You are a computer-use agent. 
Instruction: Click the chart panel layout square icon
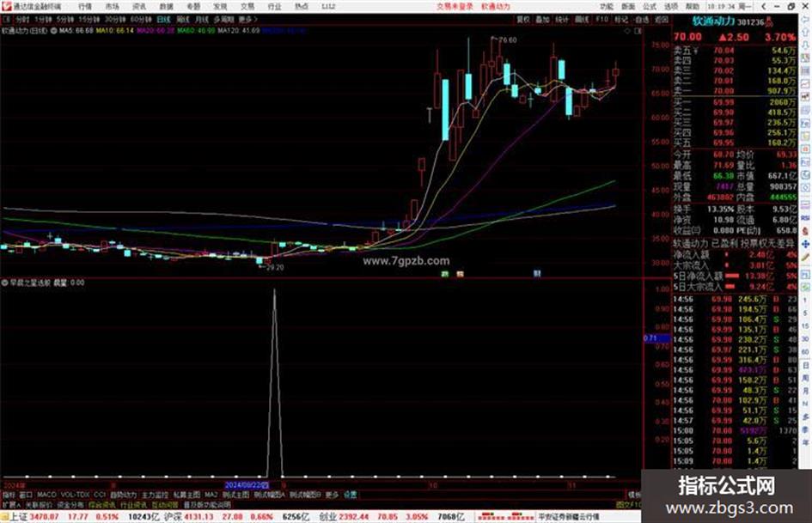click(638, 31)
